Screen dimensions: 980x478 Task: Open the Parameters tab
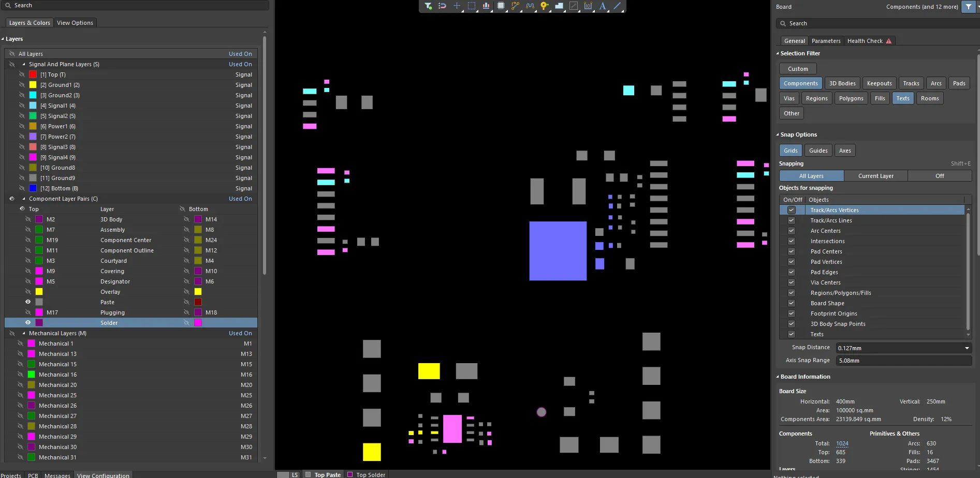pos(826,41)
